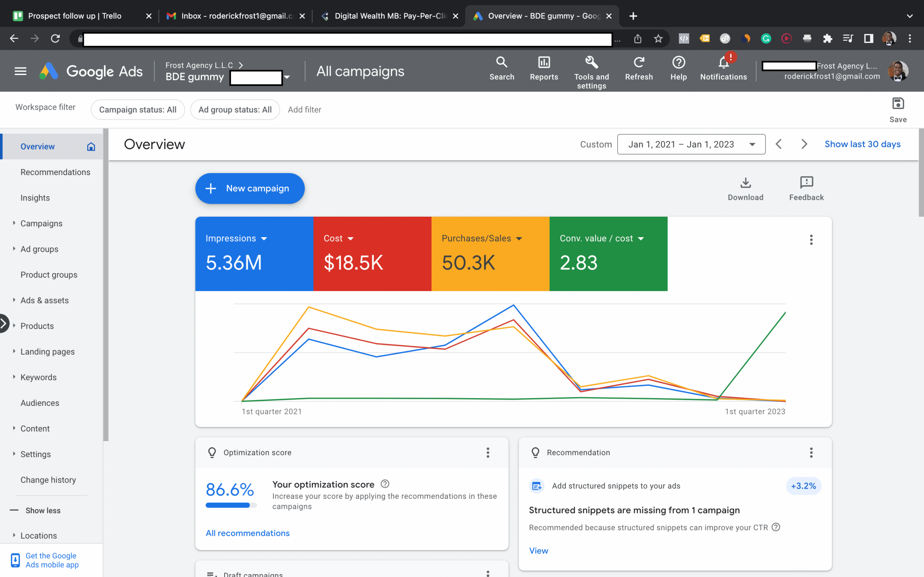Open Notifications bell icon
The image size is (924, 577).
[723, 63]
